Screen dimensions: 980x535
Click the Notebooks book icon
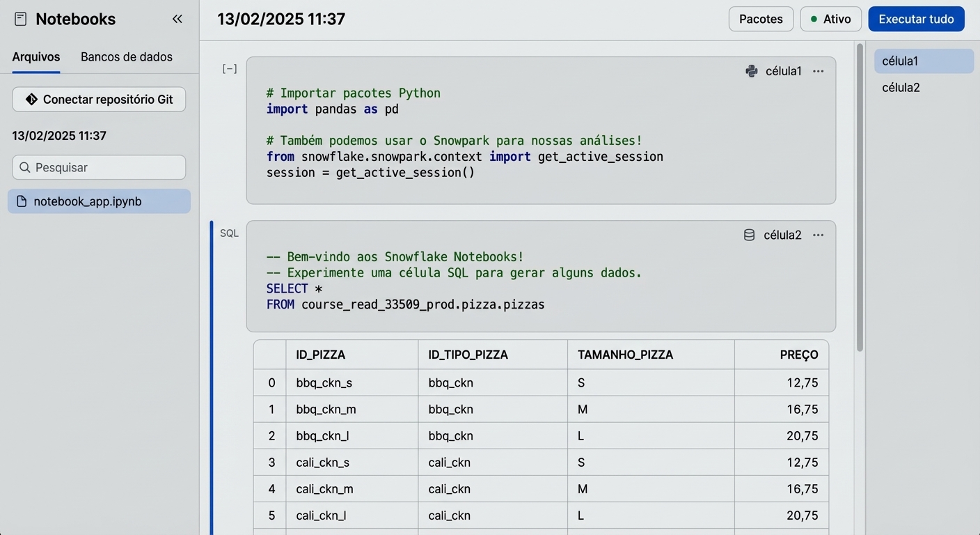point(21,19)
